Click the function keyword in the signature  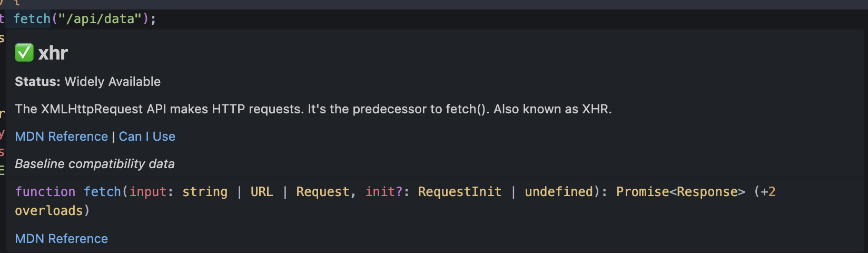(45, 192)
